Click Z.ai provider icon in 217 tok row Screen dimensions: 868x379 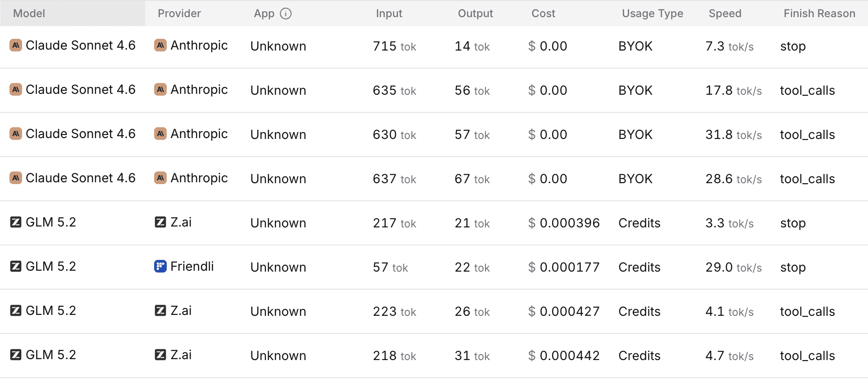tap(160, 222)
